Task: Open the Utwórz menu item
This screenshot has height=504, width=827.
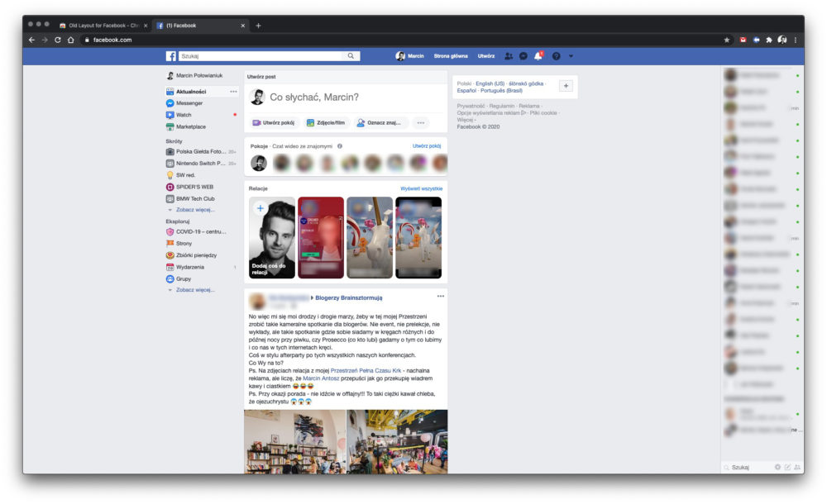Action: (x=486, y=56)
